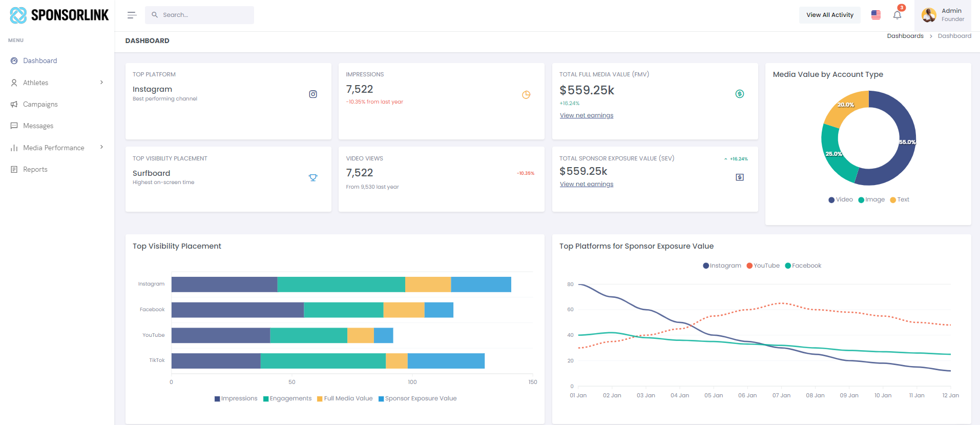This screenshot has height=425, width=980.
Task: Toggle YouTube series in line chart legend
Action: 763,266
